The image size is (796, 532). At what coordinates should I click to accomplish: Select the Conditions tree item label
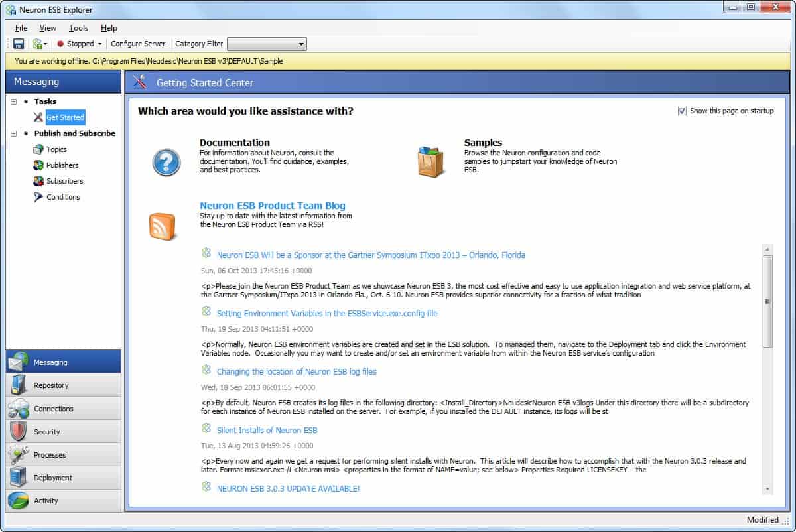pos(63,197)
